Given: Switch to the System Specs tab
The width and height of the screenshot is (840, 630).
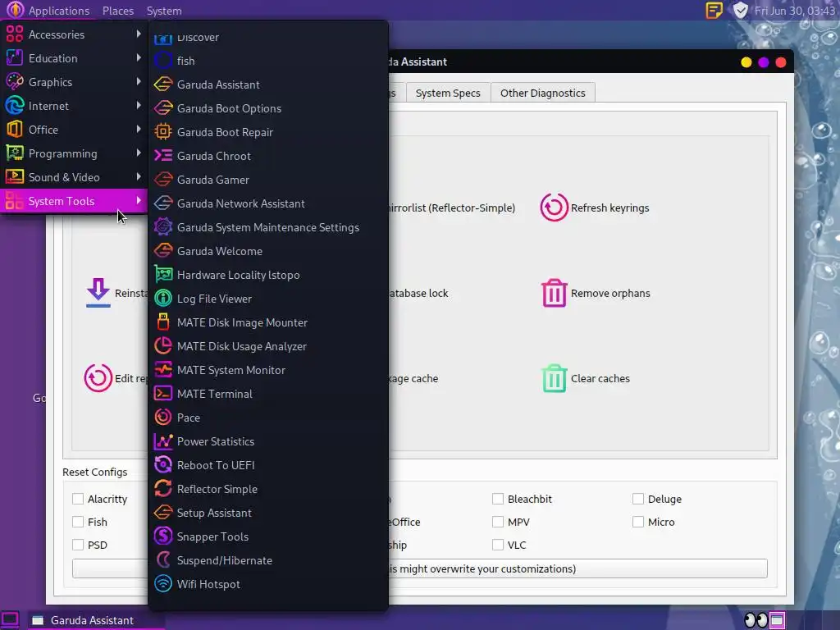Looking at the screenshot, I should [448, 93].
